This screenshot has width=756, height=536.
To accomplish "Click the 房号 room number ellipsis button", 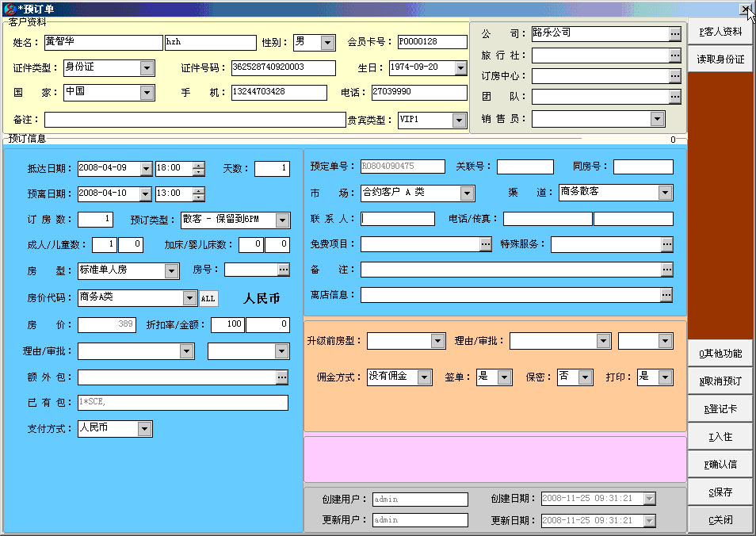I will (284, 270).
